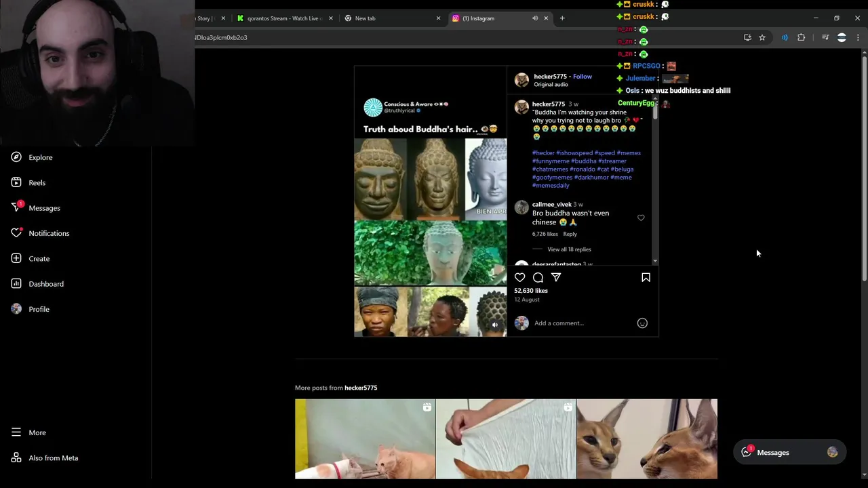Reply to callmee_vivek's comment
The image size is (868, 488).
pos(570,234)
